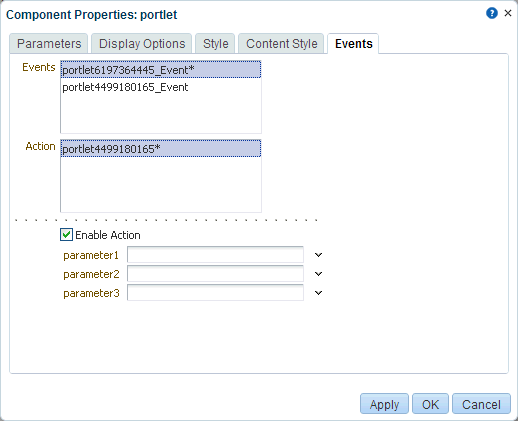Choose portlet4499180165* in Action list
This screenshot has height=421, width=518.
[161, 149]
